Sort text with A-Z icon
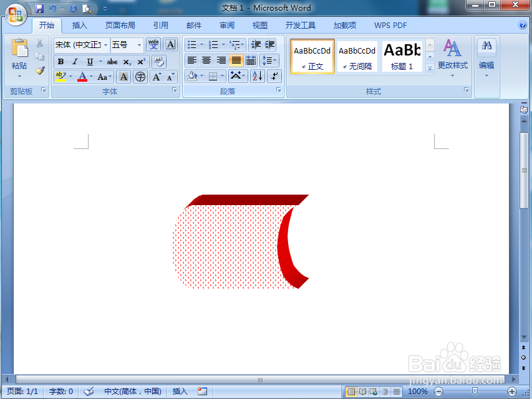This screenshot has width=532, height=399. (257, 76)
